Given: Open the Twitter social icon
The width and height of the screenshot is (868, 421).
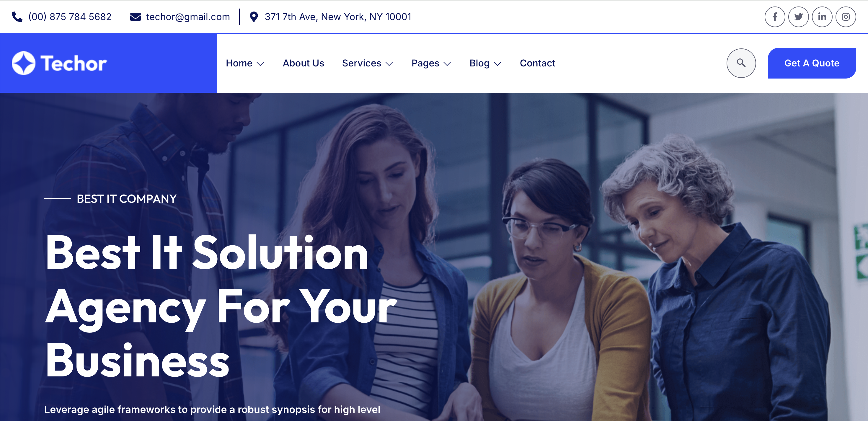Looking at the screenshot, I should point(798,17).
